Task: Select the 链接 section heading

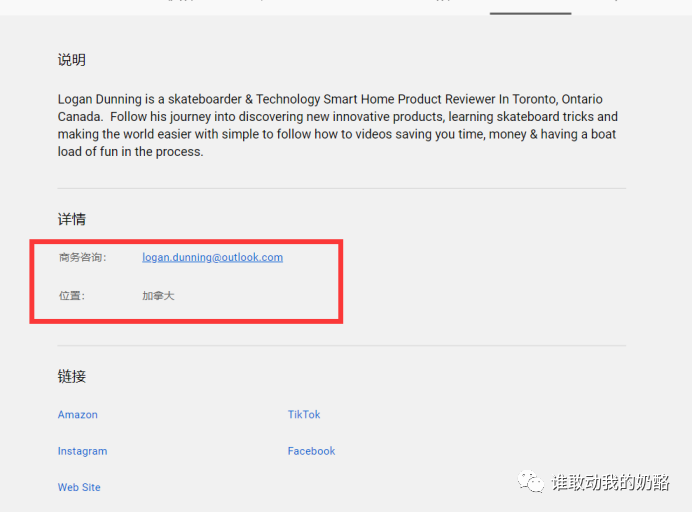Action: pyautogui.click(x=71, y=376)
